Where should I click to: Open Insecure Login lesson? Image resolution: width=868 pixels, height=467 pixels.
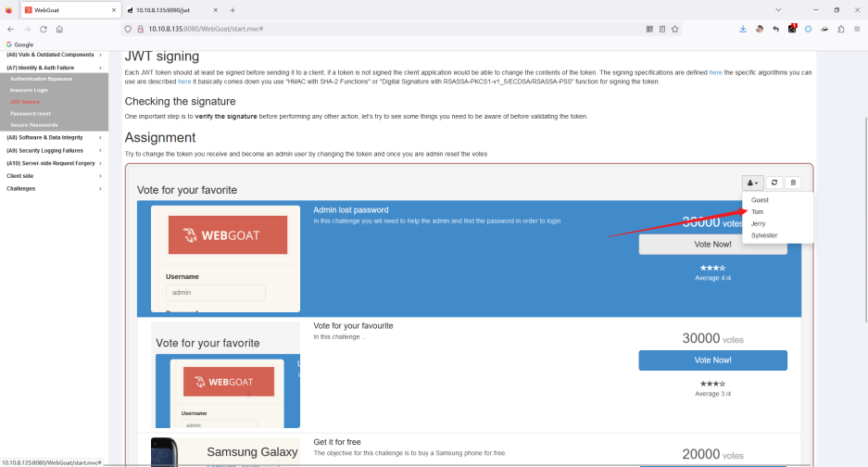tap(29, 90)
